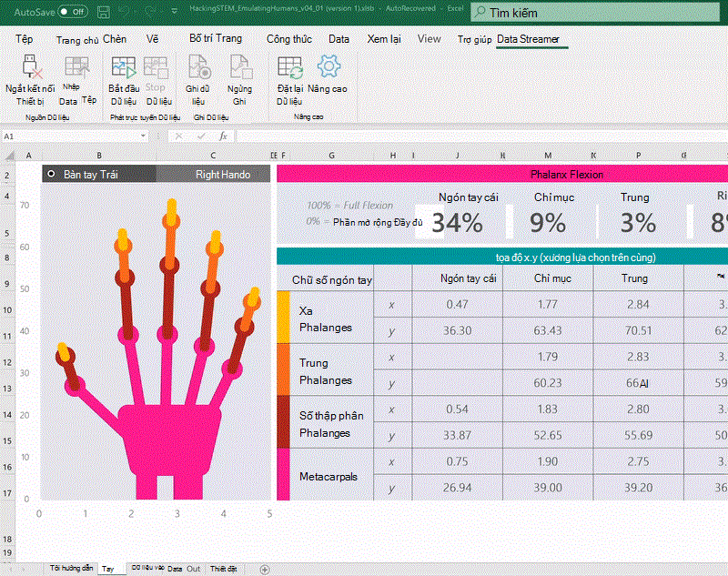Image resolution: width=728 pixels, height=576 pixels.
Task: Click into the formula bar field
Action: [482, 136]
